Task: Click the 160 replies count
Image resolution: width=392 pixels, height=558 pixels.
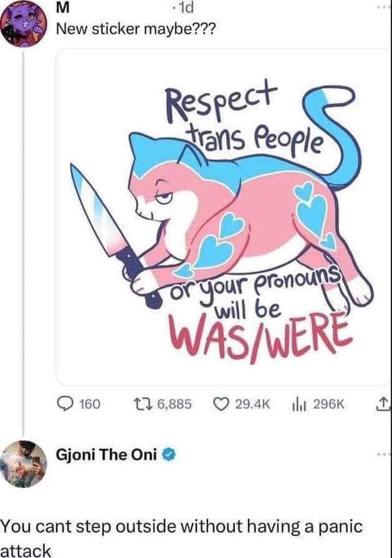Action: coord(89,404)
